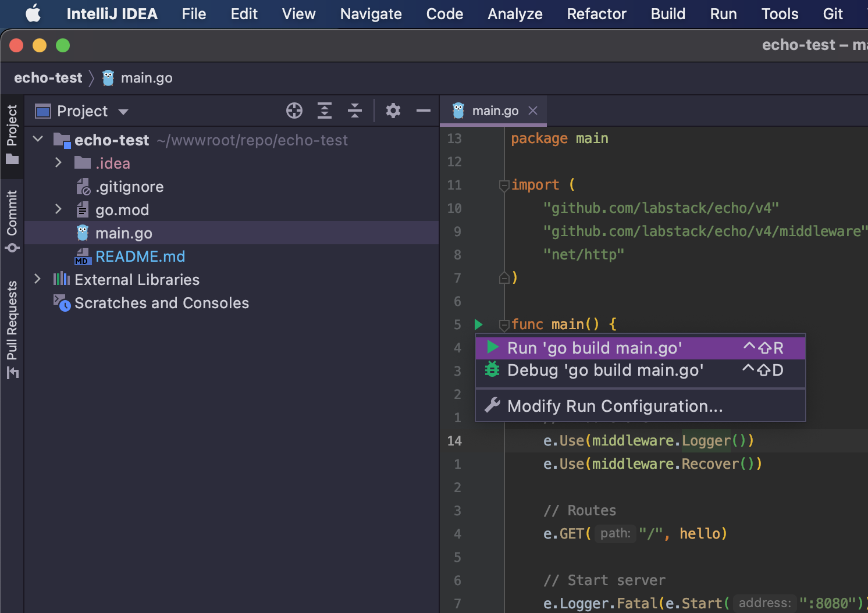The image size is (868, 613).
Task: Click the package main line
Action: point(560,138)
